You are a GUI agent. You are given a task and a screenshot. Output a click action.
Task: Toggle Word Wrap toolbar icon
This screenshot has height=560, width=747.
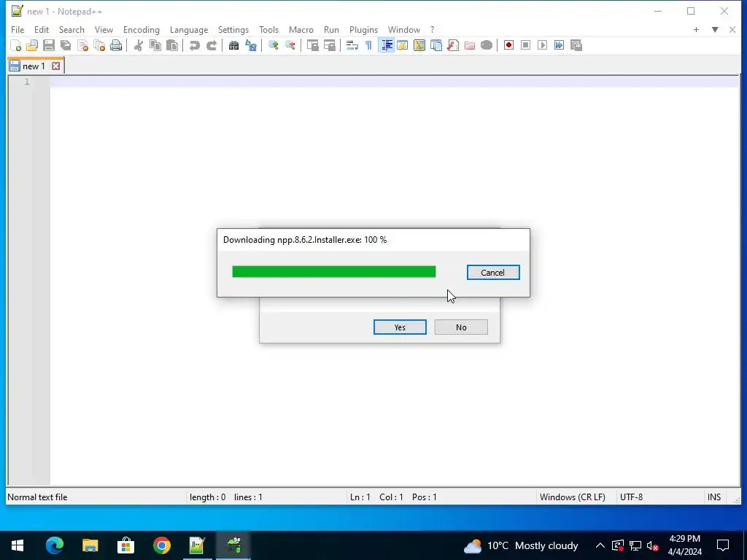tap(352, 45)
